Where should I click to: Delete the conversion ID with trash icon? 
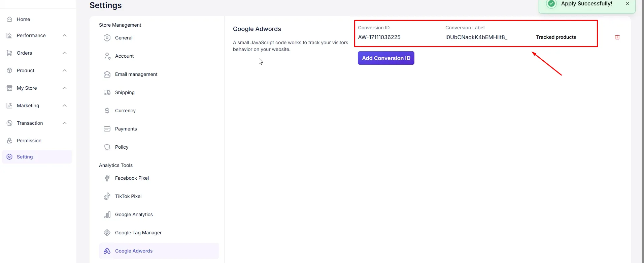[617, 37]
